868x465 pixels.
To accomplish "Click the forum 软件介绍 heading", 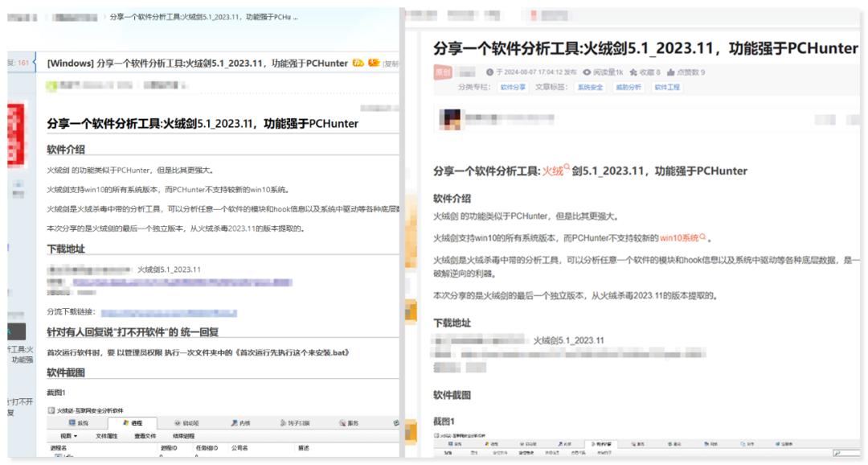I will click(x=66, y=149).
